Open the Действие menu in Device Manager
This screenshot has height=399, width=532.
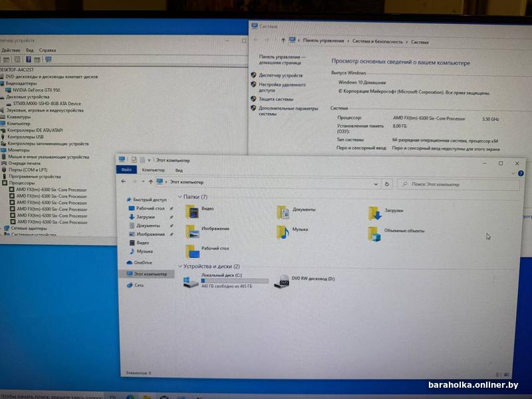11,50
